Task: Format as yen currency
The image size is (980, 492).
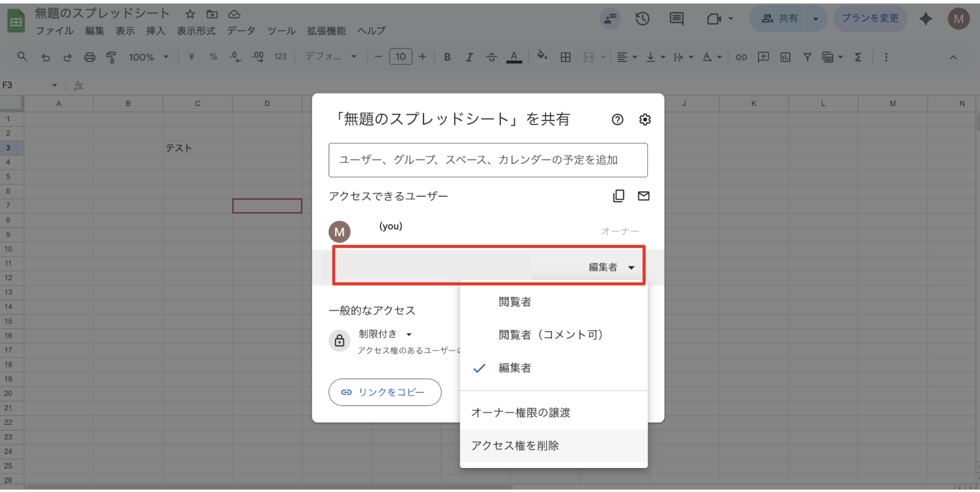Action: click(x=191, y=57)
